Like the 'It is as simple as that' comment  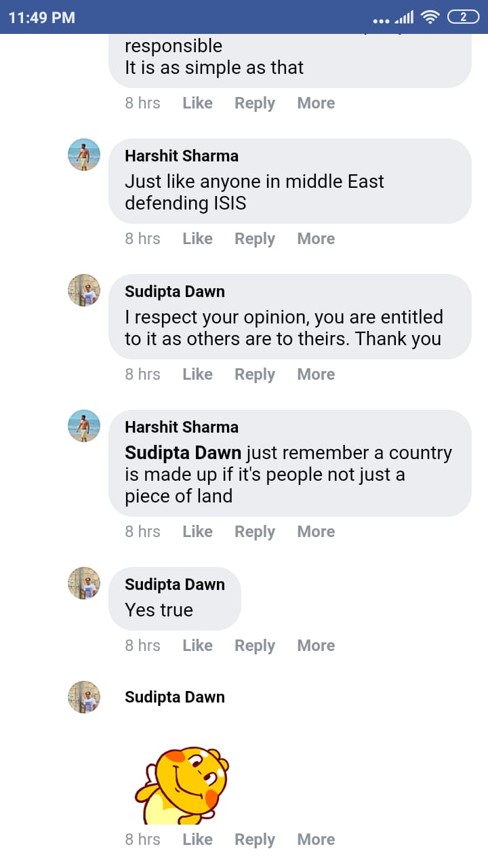coord(197,103)
